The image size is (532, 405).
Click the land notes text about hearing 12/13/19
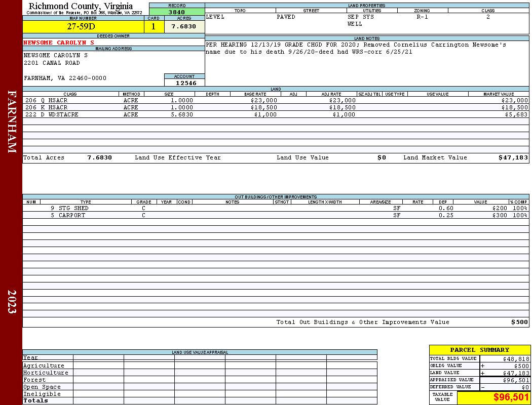356,49
